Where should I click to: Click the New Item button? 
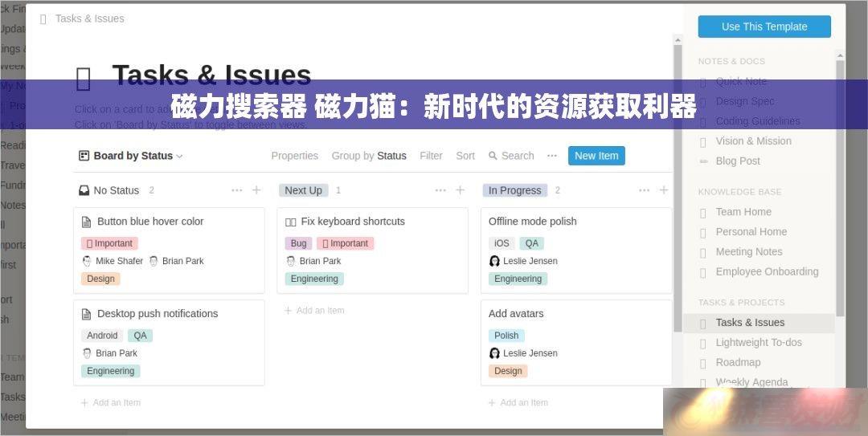(x=596, y=156)
